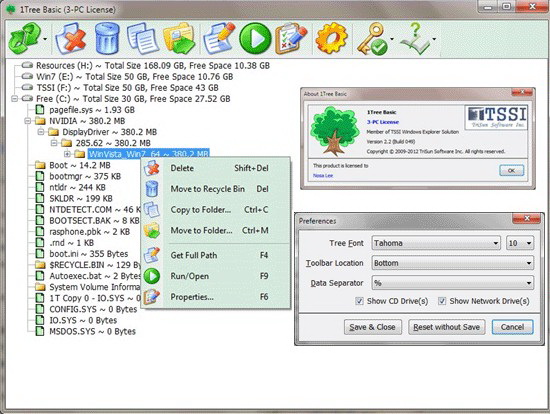550x414 pixels.
Task: Collapse the DisplayDriver folder node
Action: (41, 132)
